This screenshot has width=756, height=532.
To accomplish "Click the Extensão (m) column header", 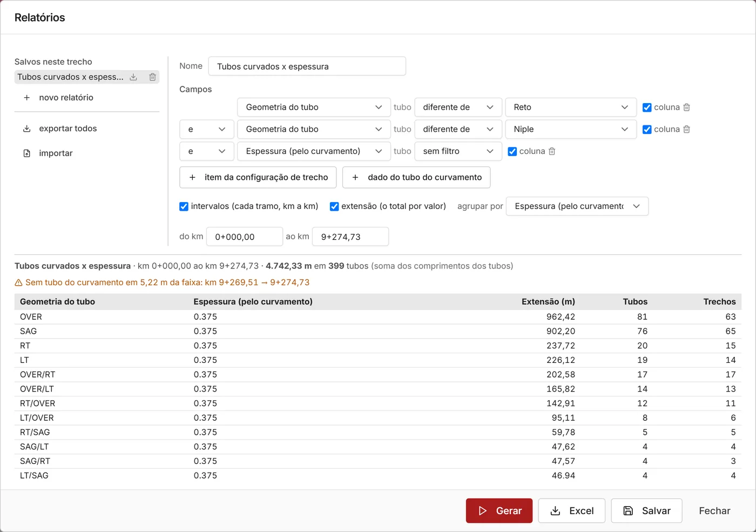I will (548, 302).
